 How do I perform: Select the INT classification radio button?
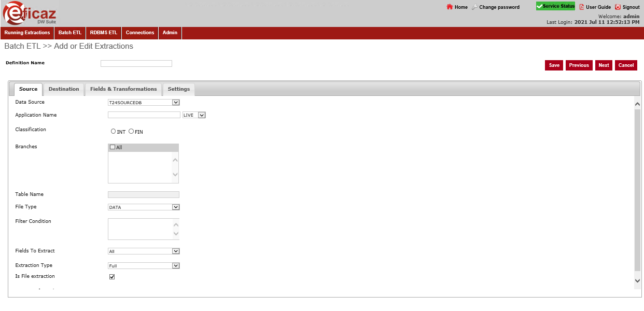(114, 131)
